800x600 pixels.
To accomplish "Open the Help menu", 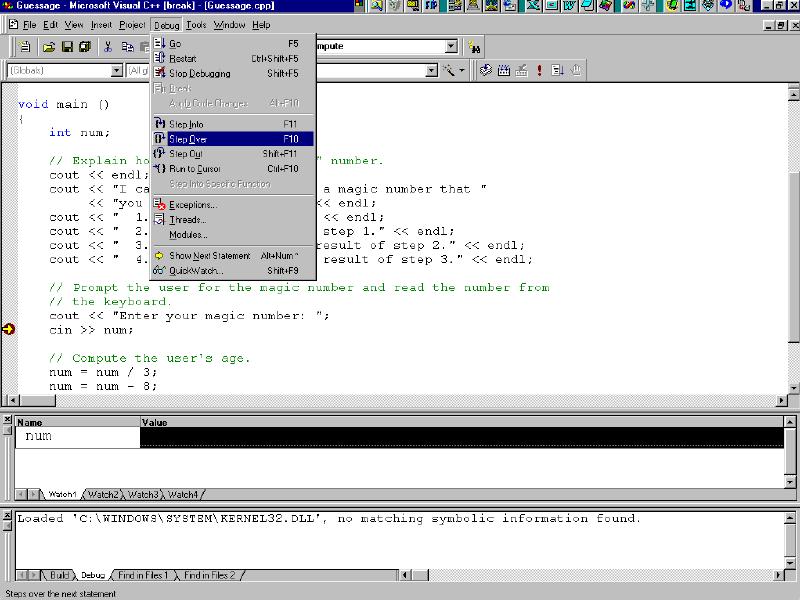I will coord(261,24).
